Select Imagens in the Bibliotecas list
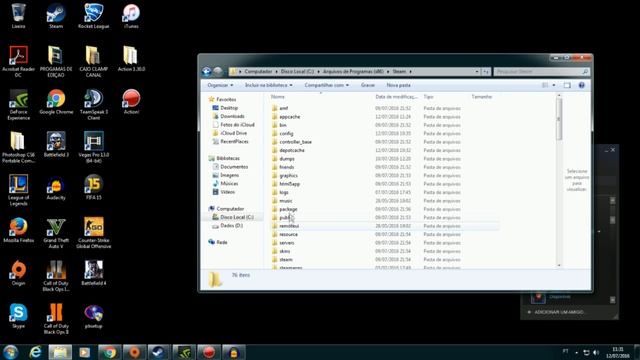The height and width of the screenshot is (360, 640). 229,175
